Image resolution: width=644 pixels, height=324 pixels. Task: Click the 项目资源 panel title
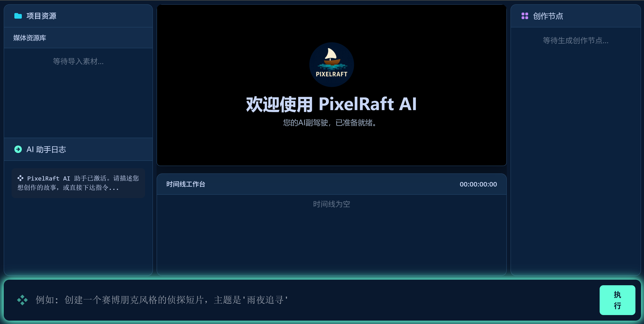pos(41,16)
